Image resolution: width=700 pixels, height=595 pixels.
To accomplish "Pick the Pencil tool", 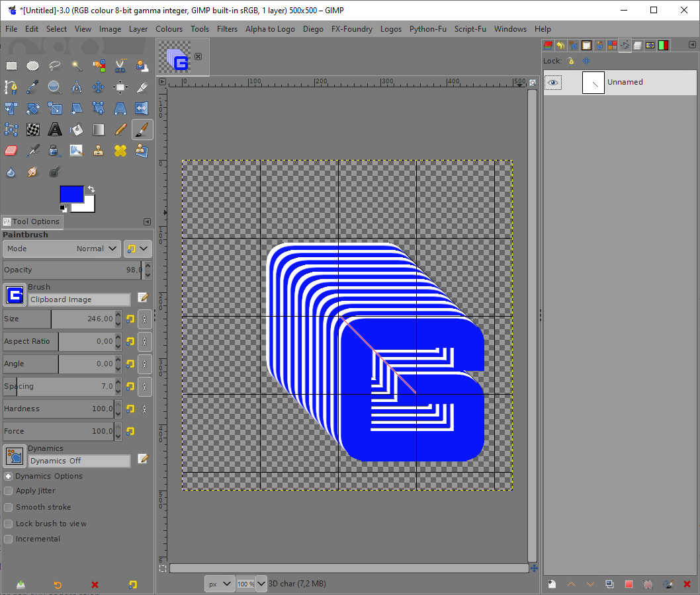I will pyautogui.click(x=120, y=129).
